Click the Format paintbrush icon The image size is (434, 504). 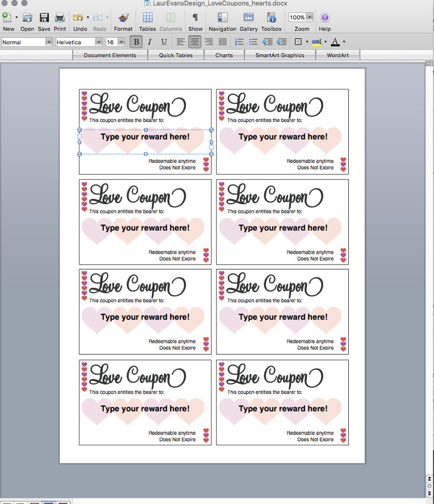pos(124,17)
